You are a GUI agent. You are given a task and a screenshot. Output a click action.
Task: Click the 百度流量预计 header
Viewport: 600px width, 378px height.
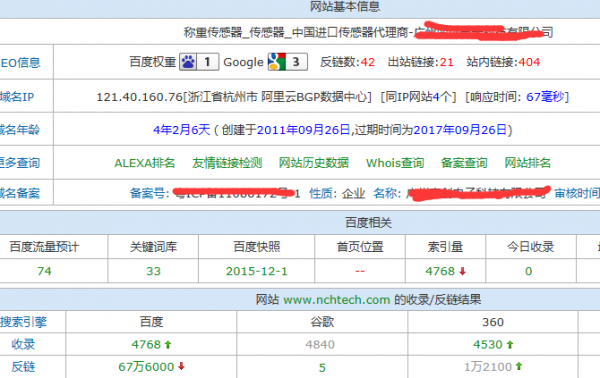click(44, 247)
